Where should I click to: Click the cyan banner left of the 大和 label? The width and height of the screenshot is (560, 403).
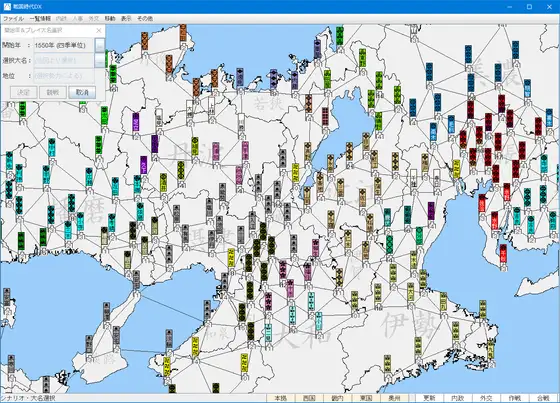(x=268, y=332)
